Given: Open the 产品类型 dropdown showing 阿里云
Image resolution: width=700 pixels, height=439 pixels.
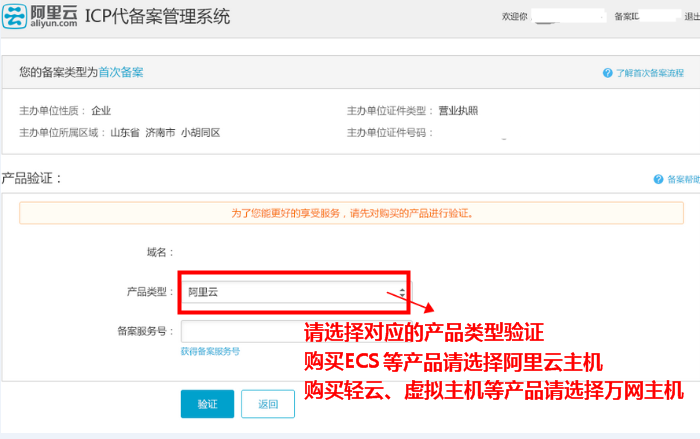Looking at the screenshot, I should coord(290,292).
